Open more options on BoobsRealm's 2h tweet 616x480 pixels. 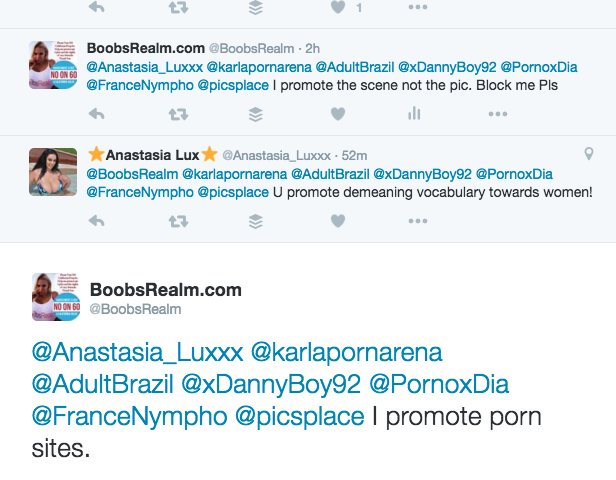pyautogui.click(x=498, y=114)
